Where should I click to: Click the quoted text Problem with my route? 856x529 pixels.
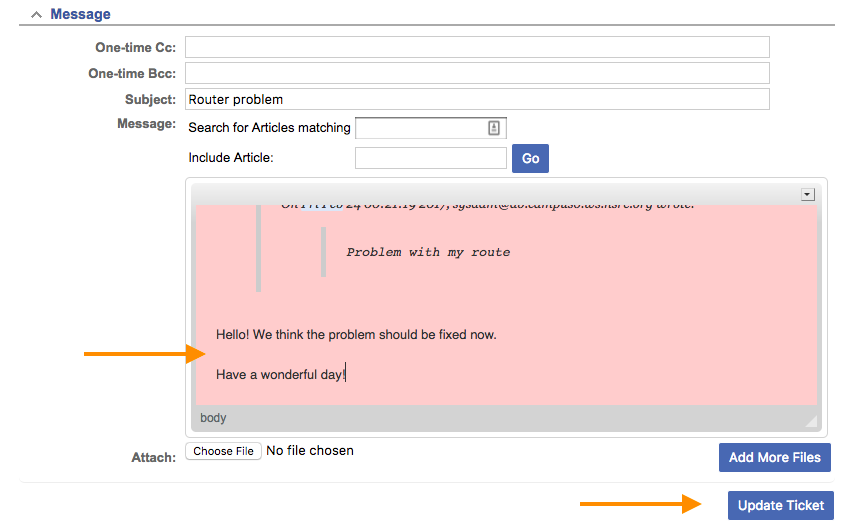pyautogui.click(x=428, y=252)
